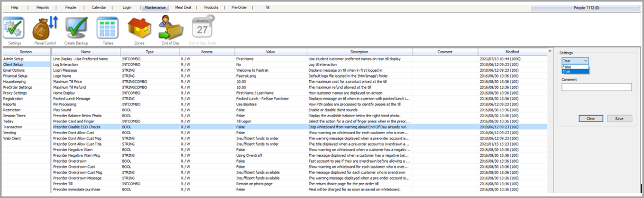This screenshot has height=198, width=644.
Task: Select the Financial Setup section
Action: click(26, 76)
